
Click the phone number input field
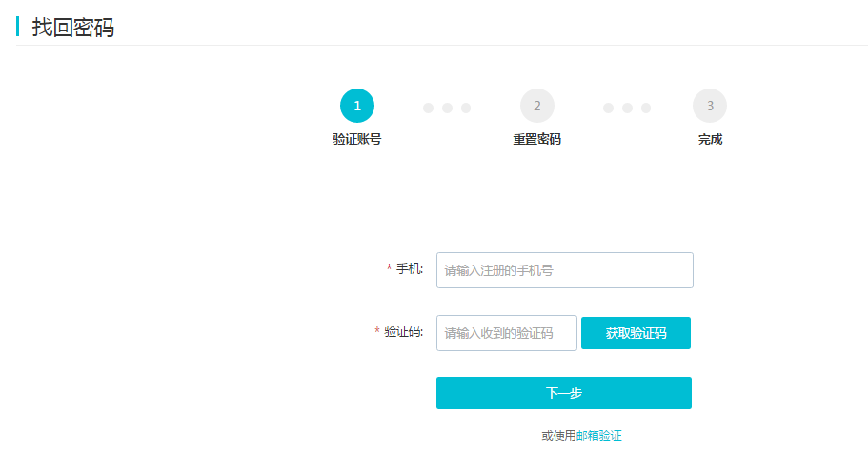click(x=565, y=270)
